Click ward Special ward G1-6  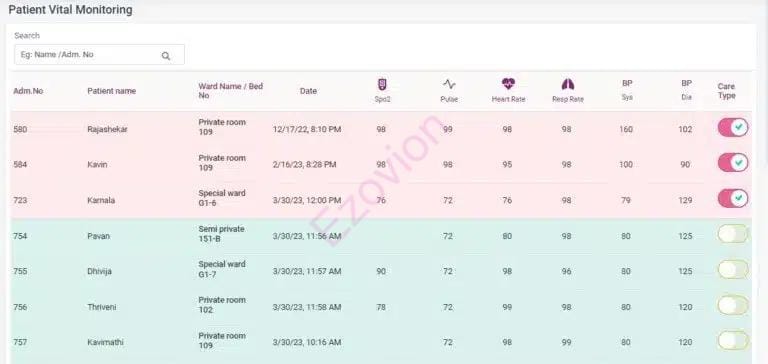(x=222, y=198)
